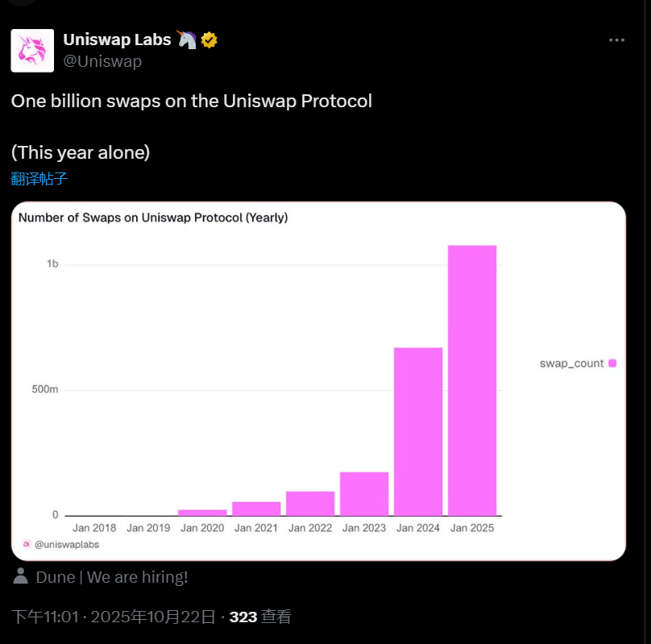Screen dimensions: 651x644
Task: Open the three-dot more options menu
Action: point(616,40)
